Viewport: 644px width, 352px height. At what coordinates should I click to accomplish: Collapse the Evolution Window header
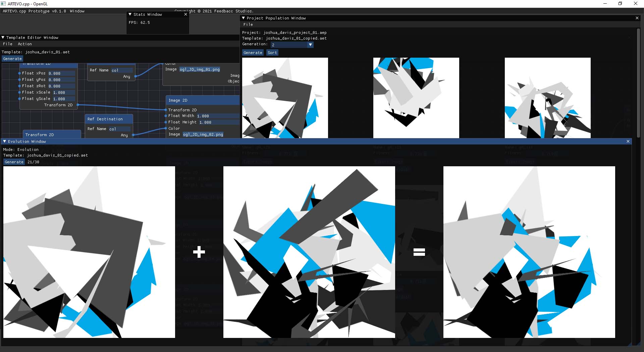(4, 141)
